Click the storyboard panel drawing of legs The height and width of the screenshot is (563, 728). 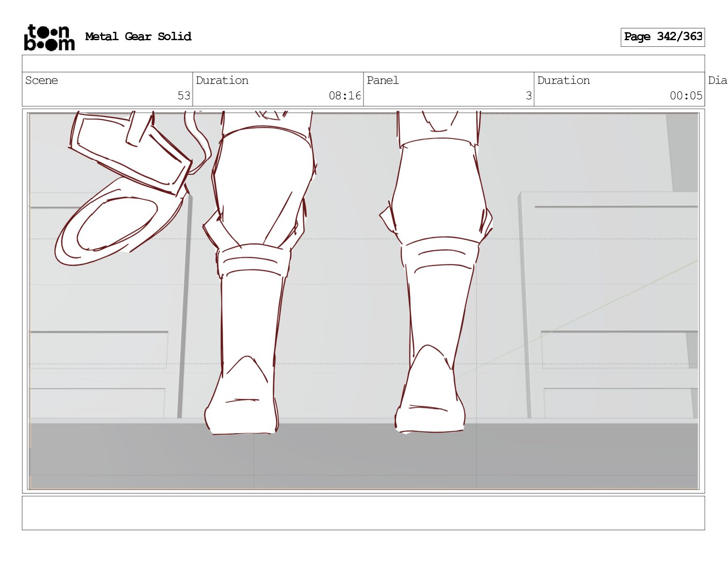363,301
